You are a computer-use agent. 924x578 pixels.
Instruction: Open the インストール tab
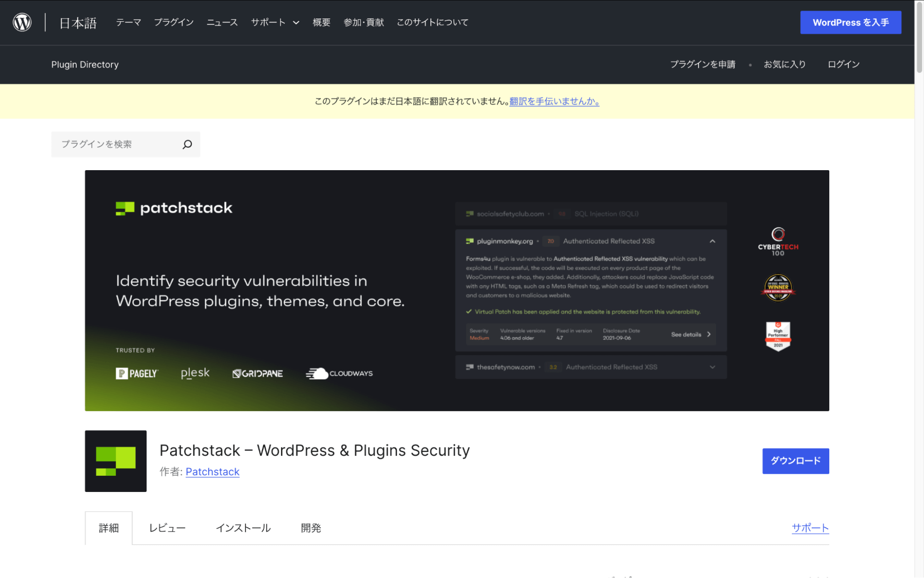click(244, 528)
